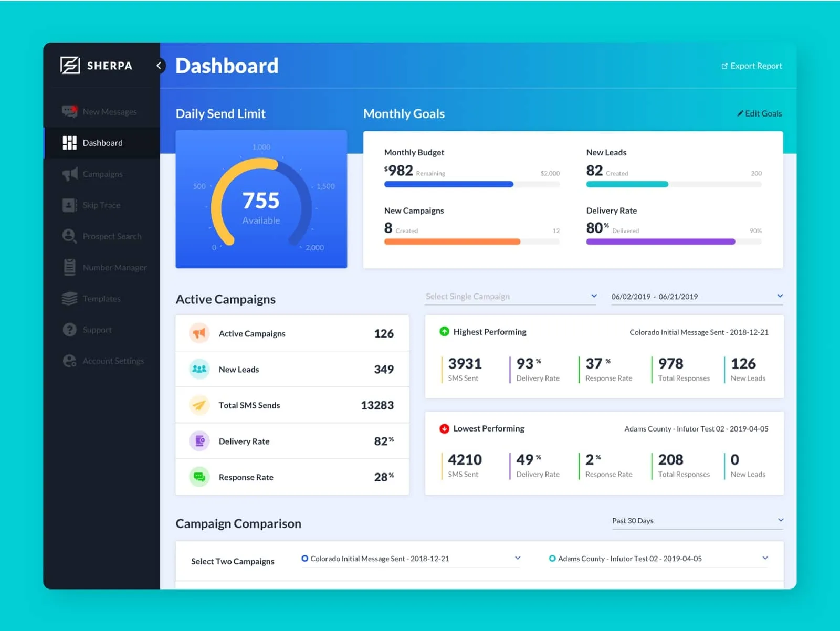Collapse the sidebar with the chevron arrow

pyautogui.click(x=159, y=66)
